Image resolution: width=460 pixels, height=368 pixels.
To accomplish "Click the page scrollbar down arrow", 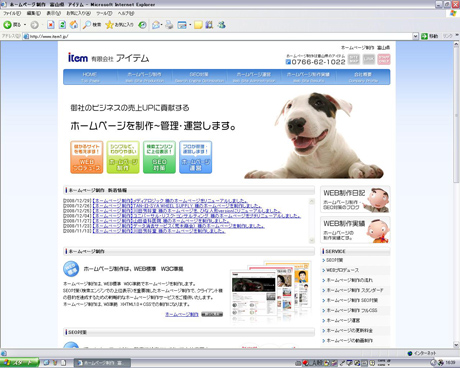I will click(x=456, y=345).
